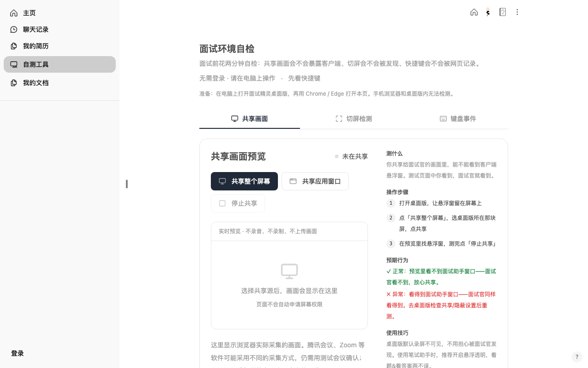The height and width of the screenshot is (368, 588).
Task: Switch to the 共享画面 tab
Action: tap(249, 119)
